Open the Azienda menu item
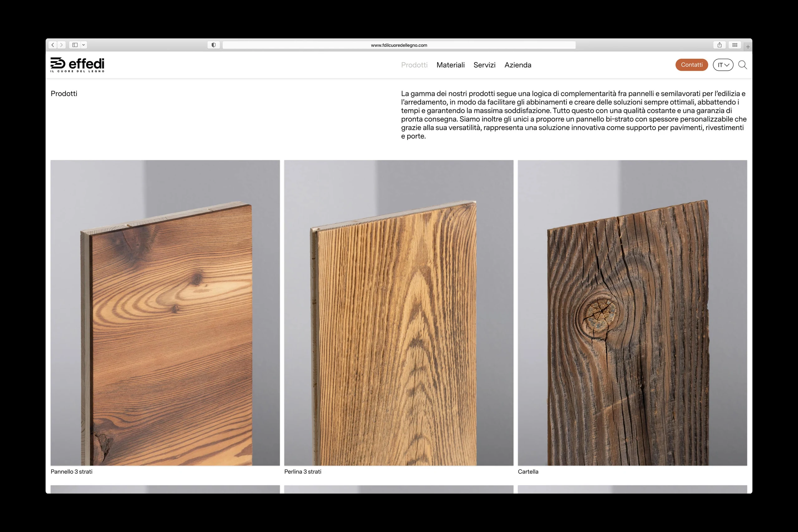Viewport: 798px width, 532px height. pos(518,65)
